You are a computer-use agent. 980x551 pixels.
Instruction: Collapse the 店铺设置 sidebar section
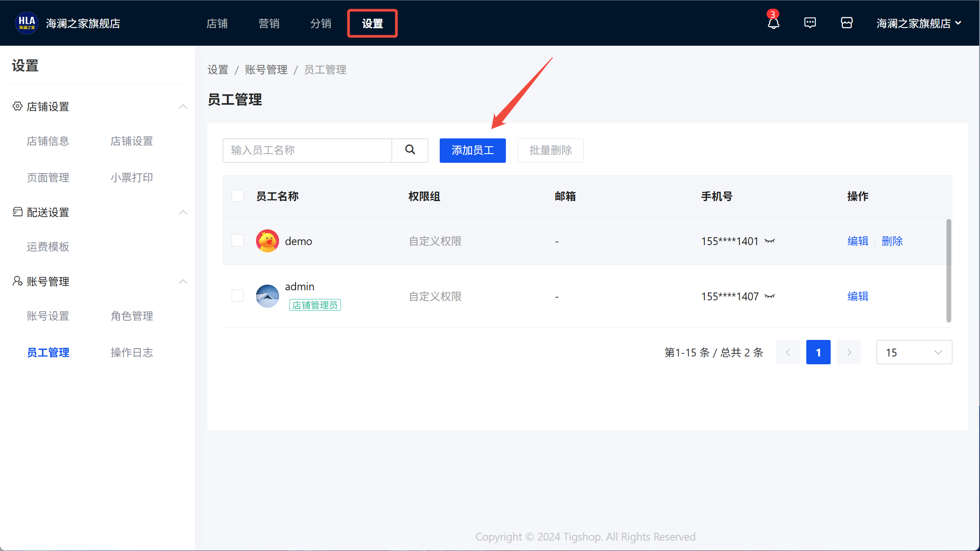[183, 107]
